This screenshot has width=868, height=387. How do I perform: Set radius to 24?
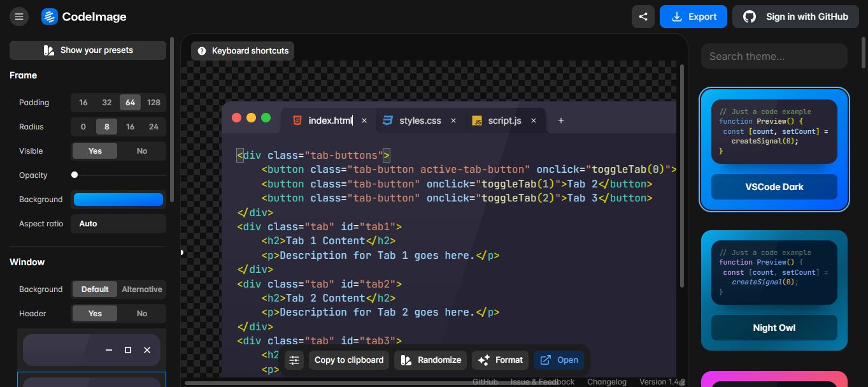coord(153,127)
